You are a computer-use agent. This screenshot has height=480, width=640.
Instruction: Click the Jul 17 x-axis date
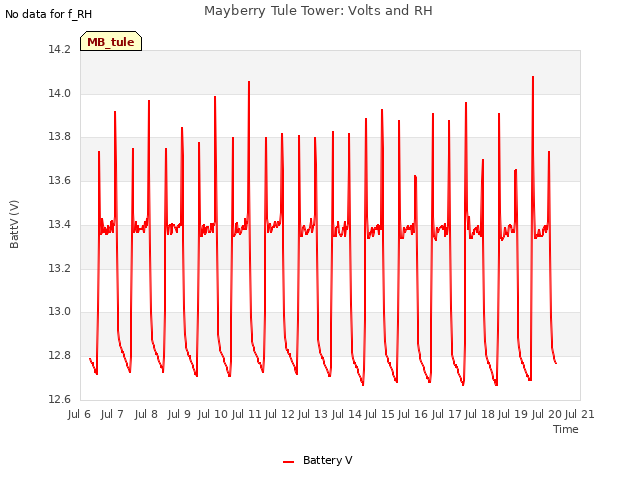(447, 414)
